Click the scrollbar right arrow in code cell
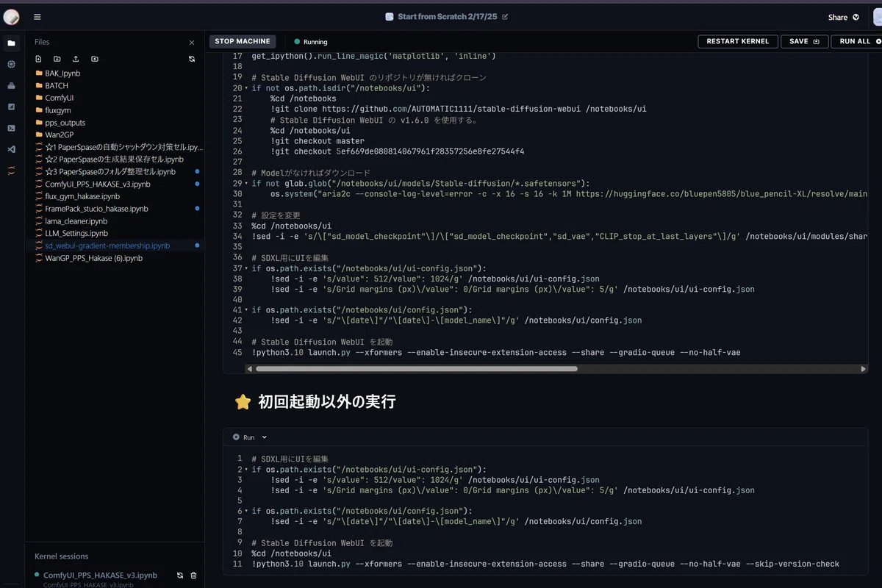This screenshot has width=882, height=588. tap(863, 369)
